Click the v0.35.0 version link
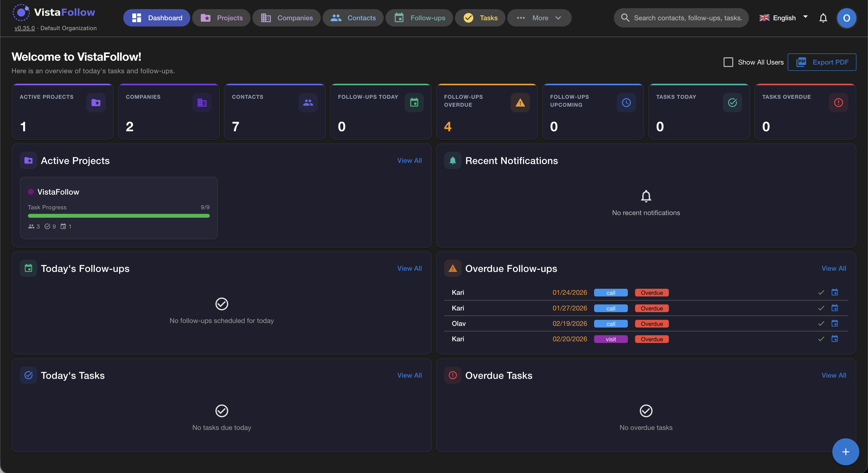 click(x=25, y=28)
